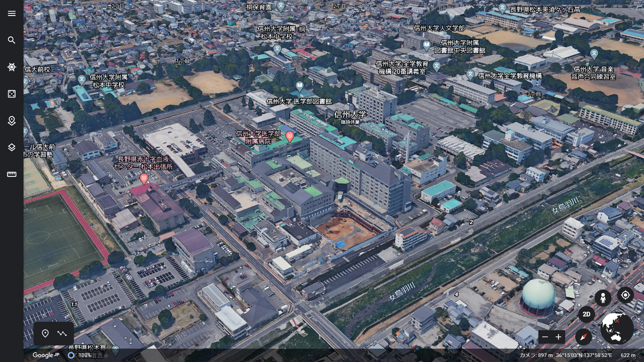Click the red pin of 長野県赤十字血液センター松本出張所

point(144,178)
